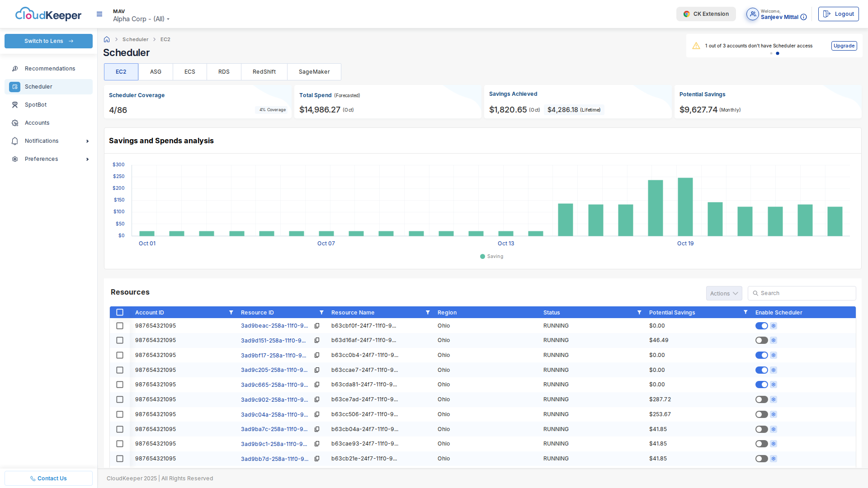Click the resources Search field
This screenshot has width=868, height=488.
[x=805, y=293]
